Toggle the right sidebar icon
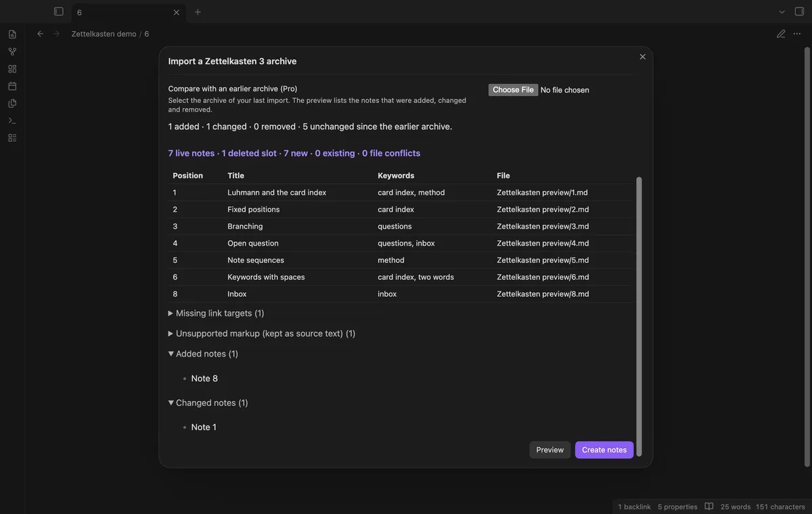 tap(799, 11)
